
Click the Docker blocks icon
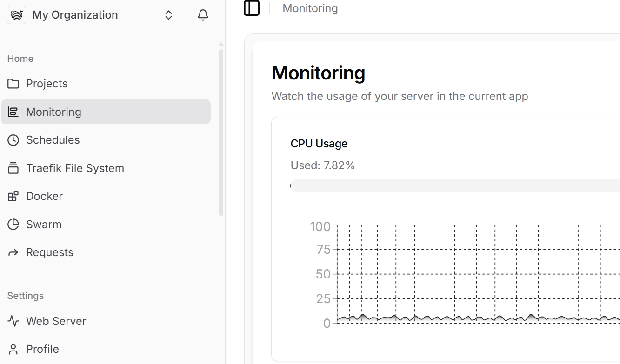tap(13, 196)
